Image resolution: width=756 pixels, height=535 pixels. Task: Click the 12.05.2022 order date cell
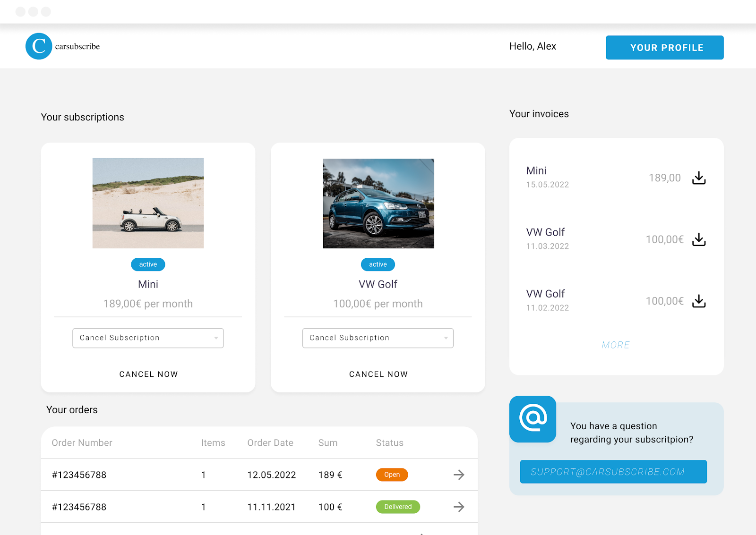[272, 475]
